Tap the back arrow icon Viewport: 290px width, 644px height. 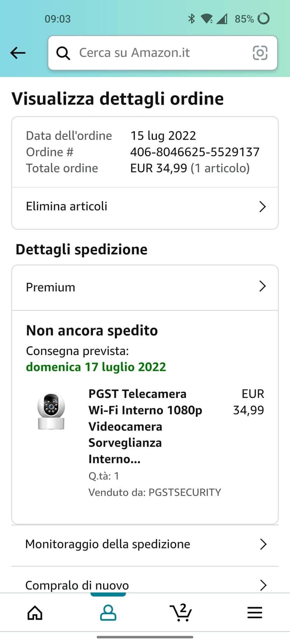click(x=18, y=53)
